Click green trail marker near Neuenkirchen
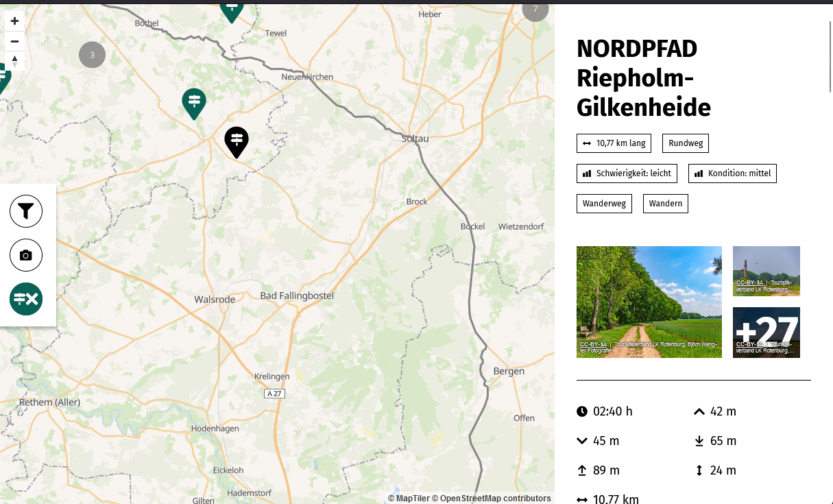The height and width of the screenshot is (504, 833). click(194, 104)
